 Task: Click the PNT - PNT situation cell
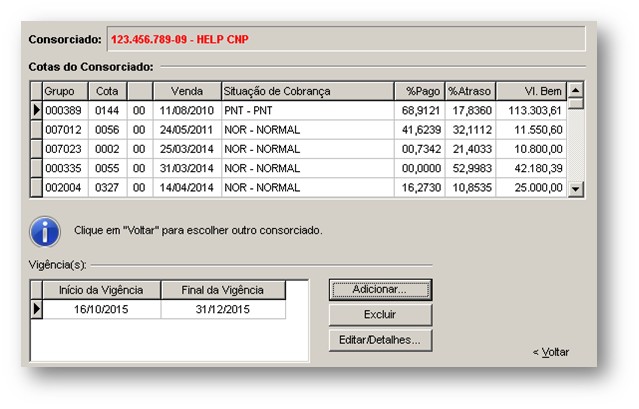(x=308, y=110)
